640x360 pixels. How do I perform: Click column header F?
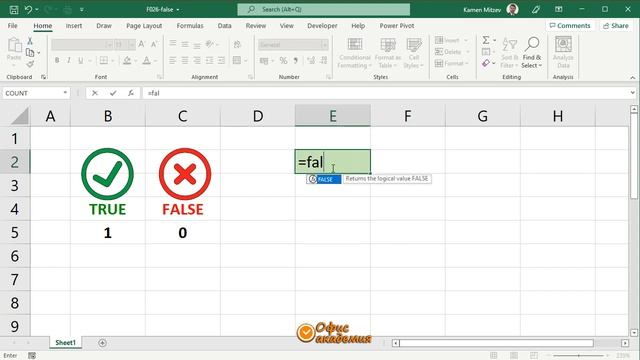407,116
